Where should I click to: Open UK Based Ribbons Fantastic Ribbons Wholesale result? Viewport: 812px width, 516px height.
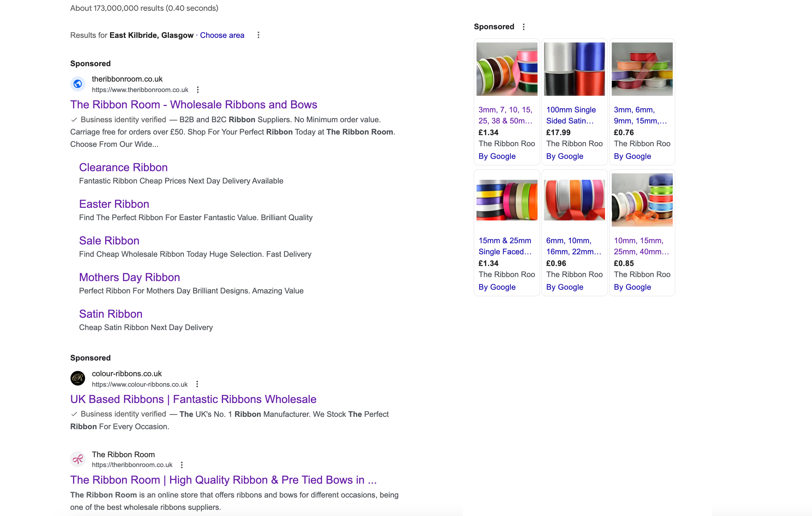[x=193, y=399]
